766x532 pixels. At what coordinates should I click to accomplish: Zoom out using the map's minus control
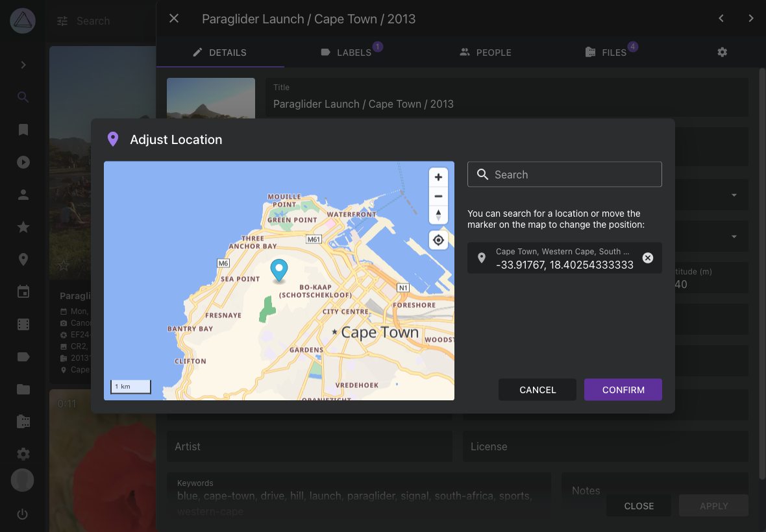pyautogui.click(x=438, y=196)
